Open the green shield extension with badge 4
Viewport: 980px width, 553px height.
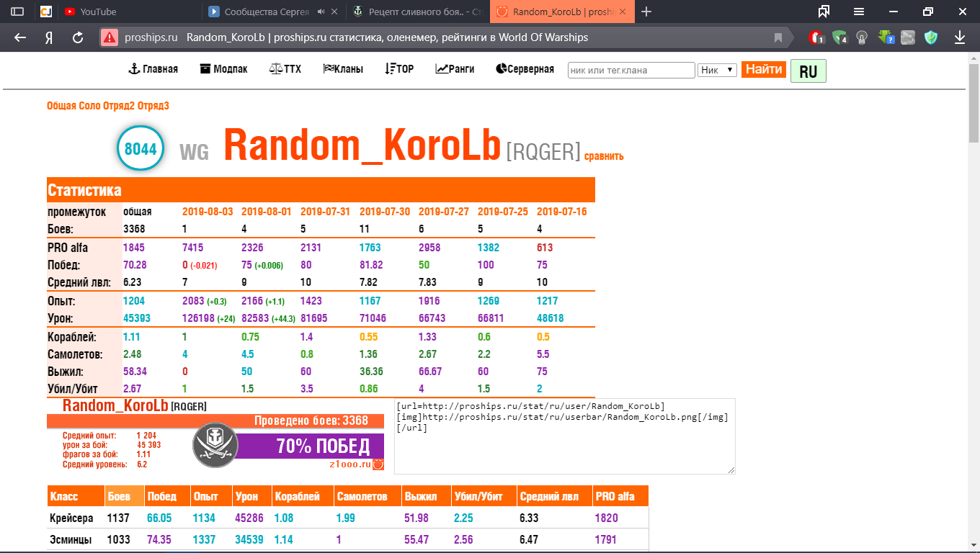click(839, 37)
